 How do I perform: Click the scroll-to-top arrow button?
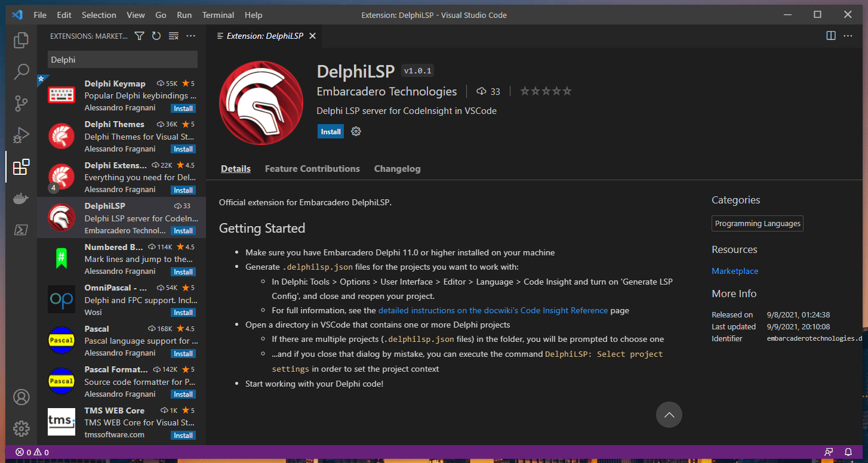pyautogui.click(x=669, y=415)
